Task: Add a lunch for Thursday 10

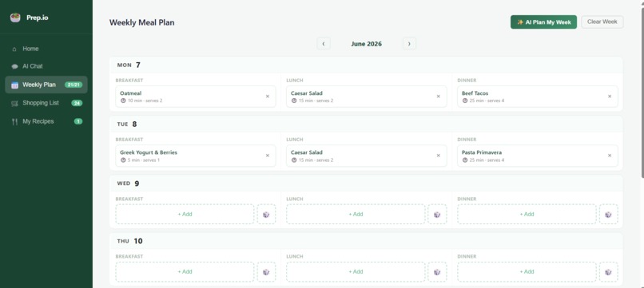Action: (356, 271)
